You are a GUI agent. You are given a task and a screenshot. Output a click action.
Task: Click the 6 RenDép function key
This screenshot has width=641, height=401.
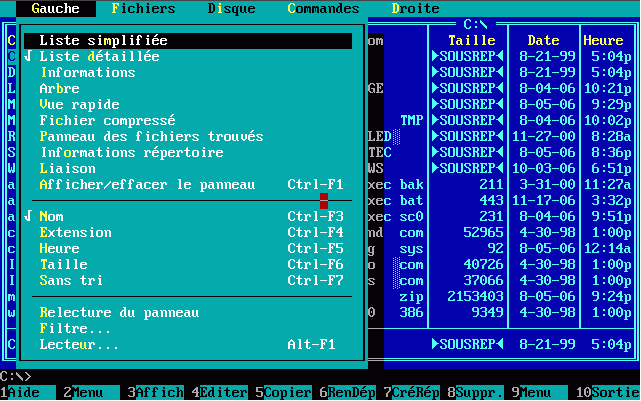click(348, 393)
